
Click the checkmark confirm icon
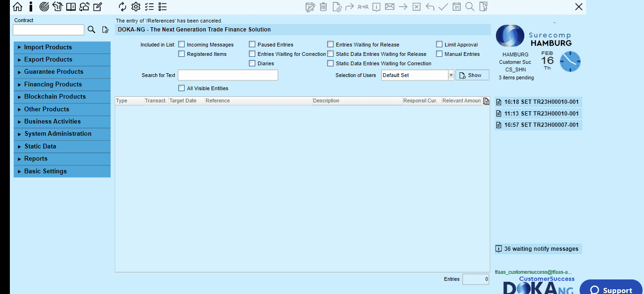[x=443, y=7]
